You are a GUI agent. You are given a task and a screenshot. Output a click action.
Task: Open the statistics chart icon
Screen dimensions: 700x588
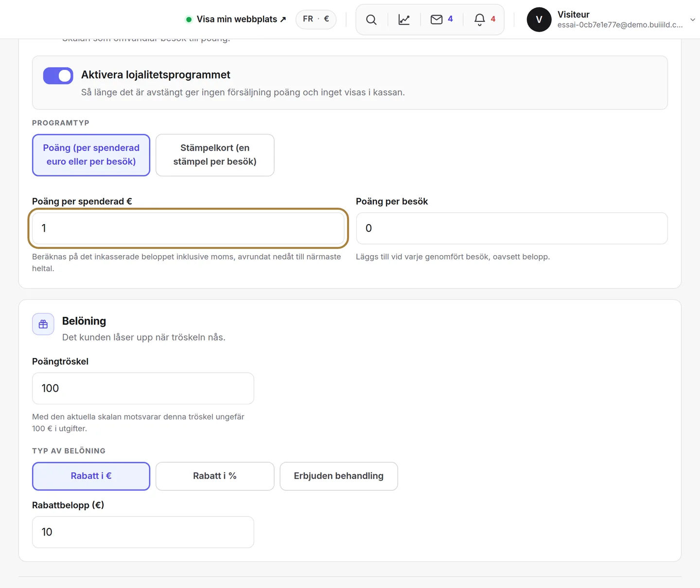point(404,19)
